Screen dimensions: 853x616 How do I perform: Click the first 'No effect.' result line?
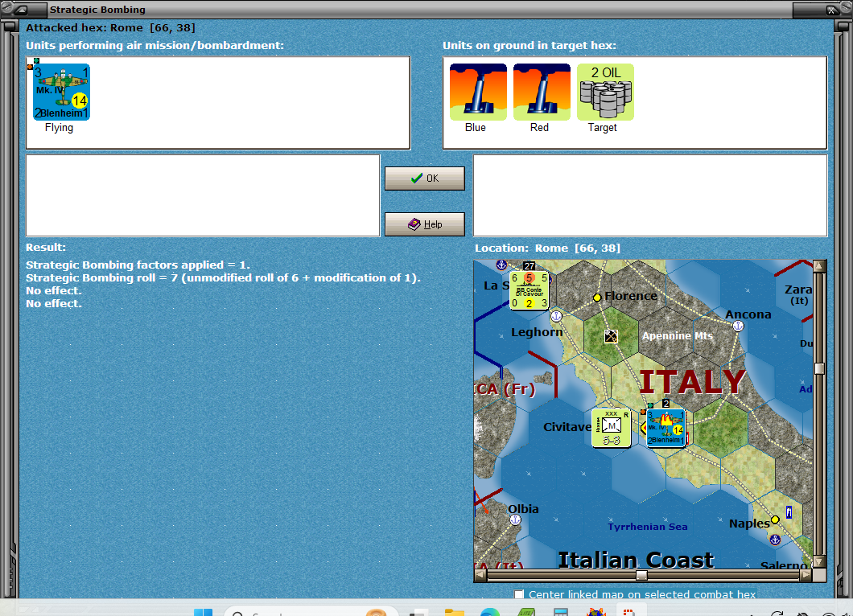point(54,291)
